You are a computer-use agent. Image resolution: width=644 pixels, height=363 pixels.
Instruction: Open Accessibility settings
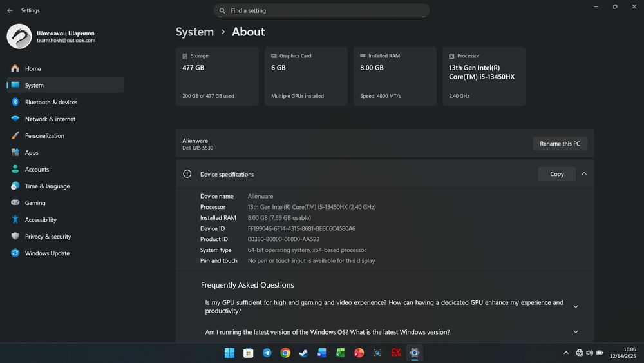click(65, 219)
